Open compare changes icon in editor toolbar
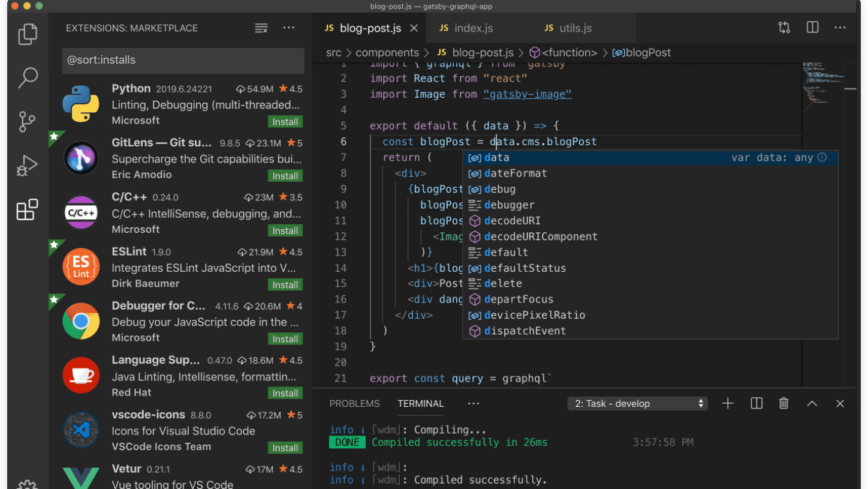Screen dimensions: 868x489 784,28
